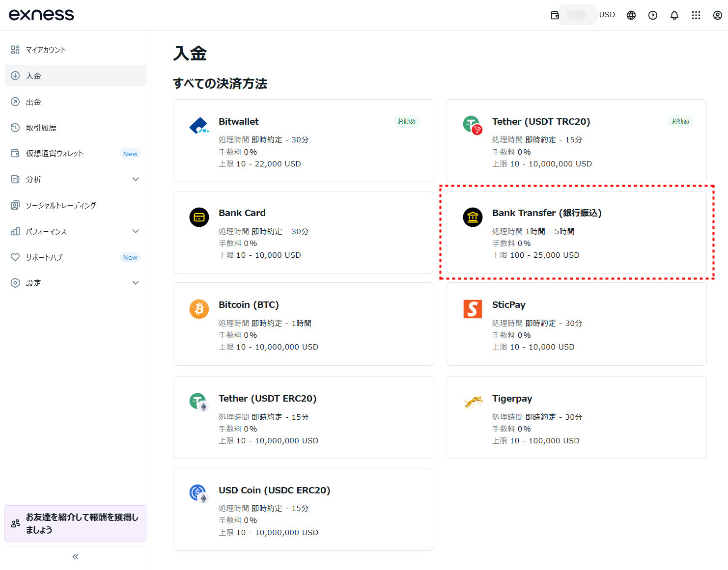The image size is (728, 570).
Task: Choose the SticPay payment method
Action: (577, 324)
